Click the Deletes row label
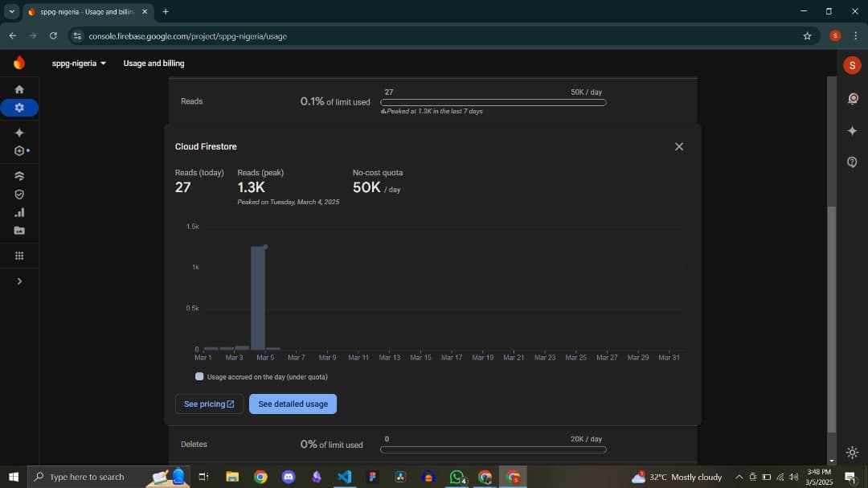This screenshot has height=488, width=868. click(194, 445)
